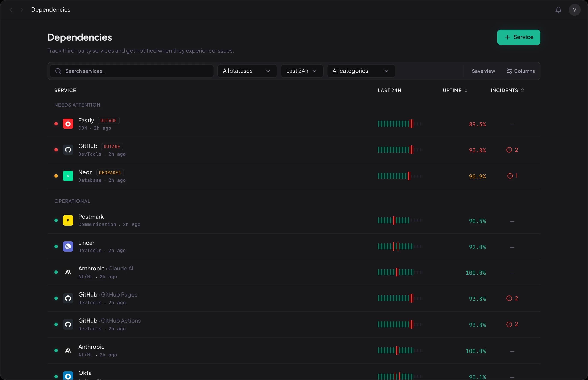The image size is (588, 380).
Task: Toggle the status dot next to Fastly
Action: click(x=56, y=124)
